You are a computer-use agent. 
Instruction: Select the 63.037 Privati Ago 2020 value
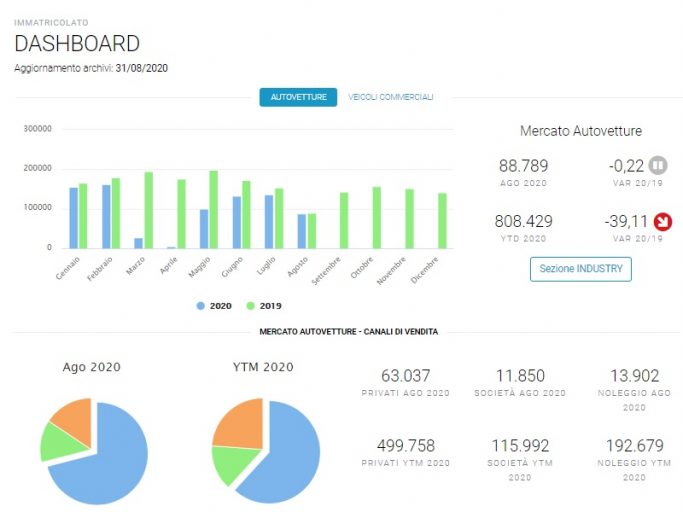click(406, 376)
